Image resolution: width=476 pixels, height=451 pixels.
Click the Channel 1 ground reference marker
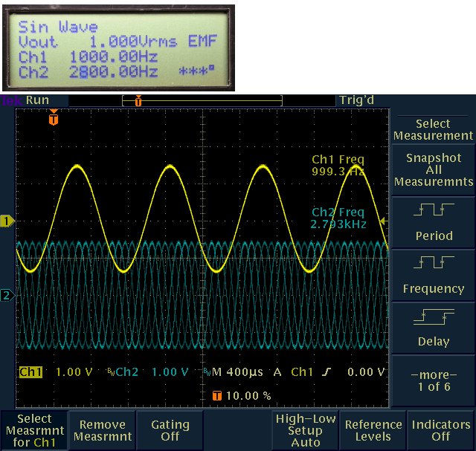(x=7, y=221)
